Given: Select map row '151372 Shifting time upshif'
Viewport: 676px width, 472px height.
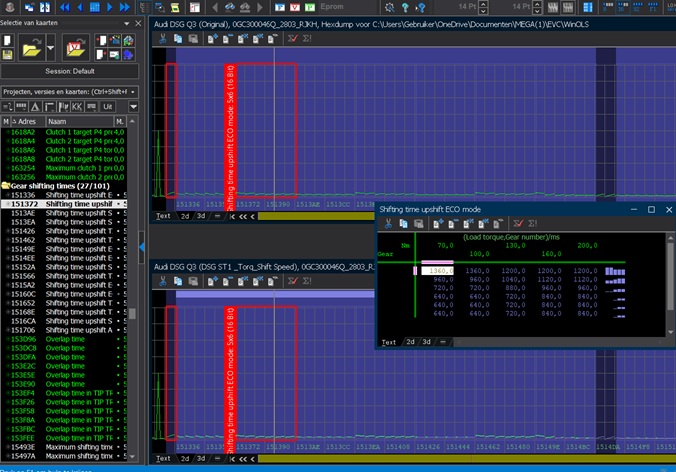Looking at the screenshot, I should [x=64, y=204].
